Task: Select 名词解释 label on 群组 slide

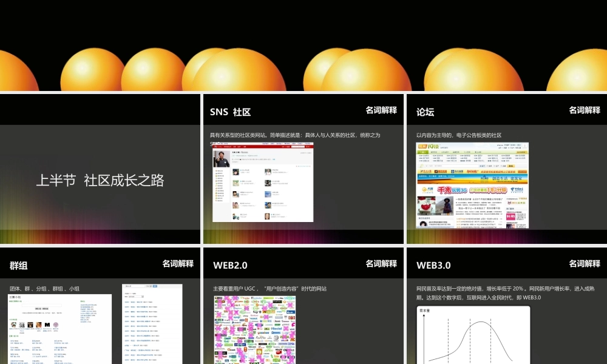Action: tap(178, 263)
